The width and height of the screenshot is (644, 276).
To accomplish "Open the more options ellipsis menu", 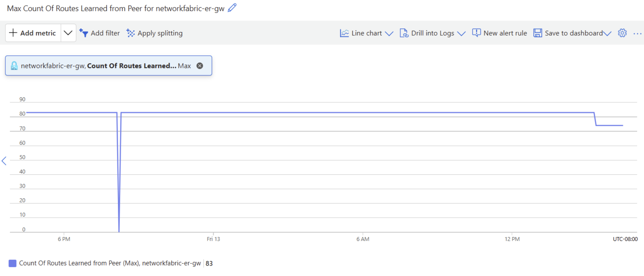I will tap(637, 33).
